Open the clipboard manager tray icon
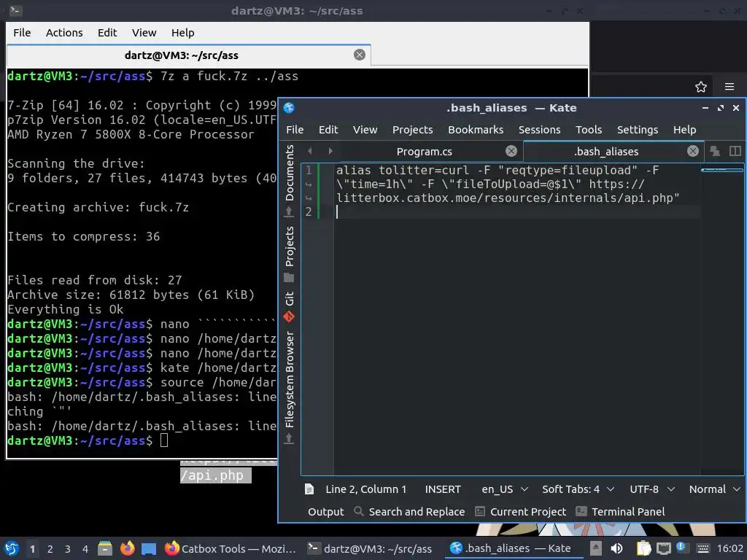This screenshot has height=560, width=747. pos(643,548)
